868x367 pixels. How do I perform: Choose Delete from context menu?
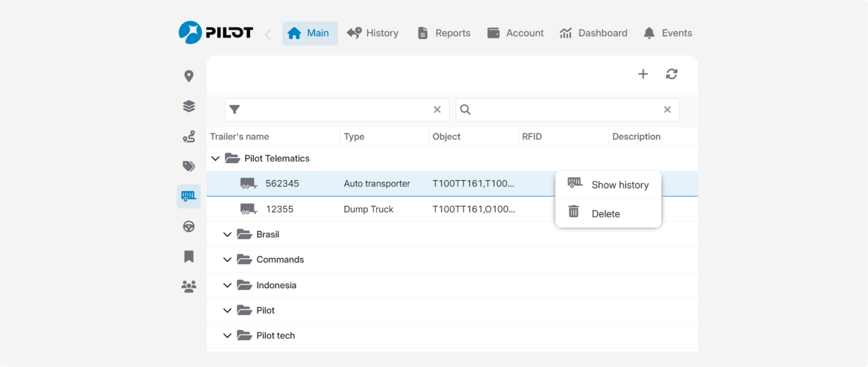click(609, 214)
